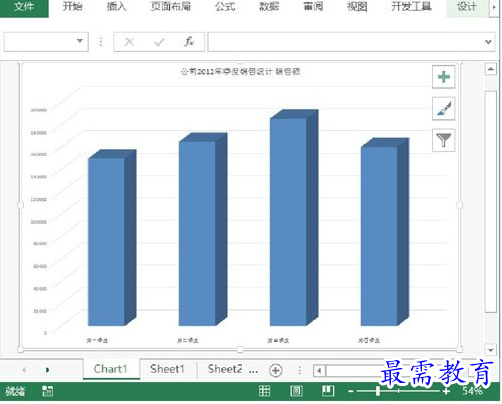Open the 页面布局 ribbon tab
502x404 pixels.
[x=170, y=7]
